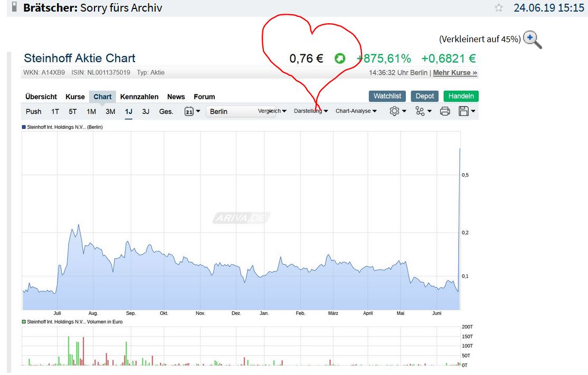588x375 pixels.
Task: Click the Steinhoff Aktie Chart heading
Action: click(80, 58)
